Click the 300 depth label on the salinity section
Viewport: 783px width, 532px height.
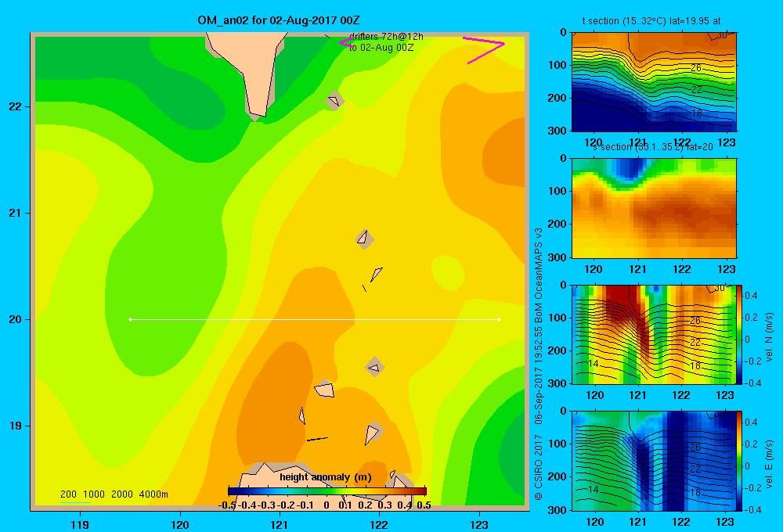(x=557, y=257)
